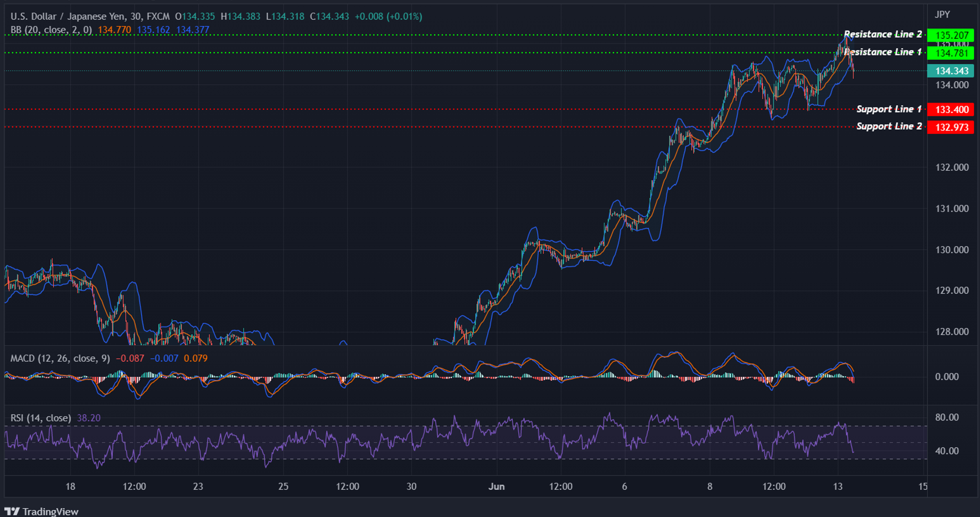The width and height of the screenshot is (980, 517).
Task: Click the Resistance Line 1 price label 134.781
Action: click(x=951, y=53)
